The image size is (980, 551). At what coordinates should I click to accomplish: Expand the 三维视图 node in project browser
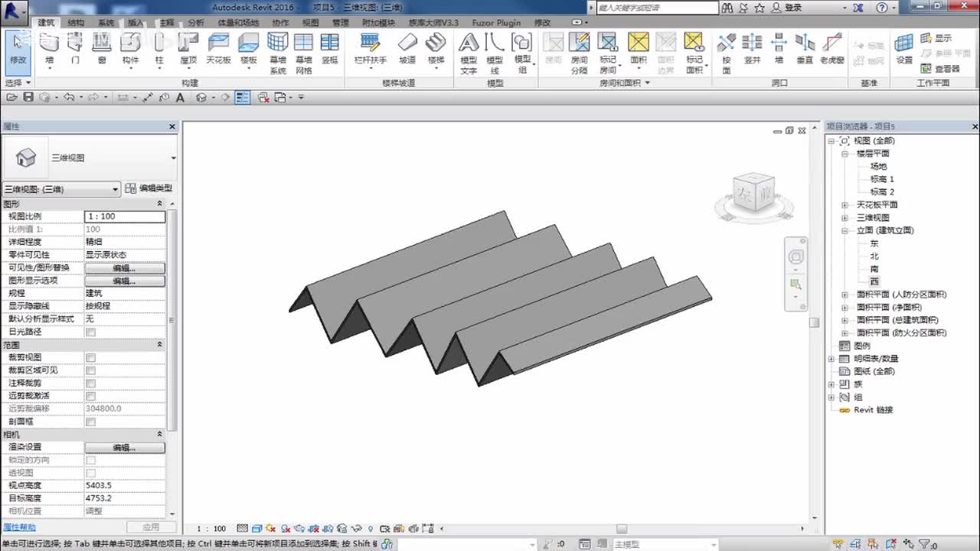point(844,218)
